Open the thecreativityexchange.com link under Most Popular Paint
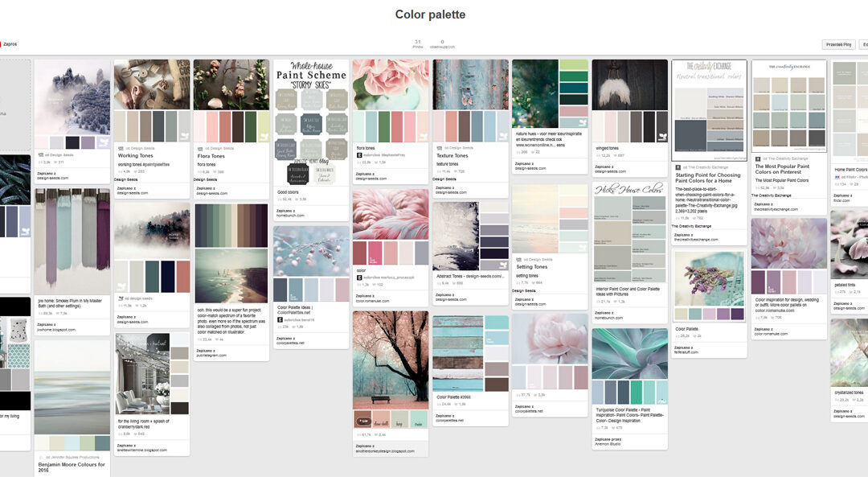Viewport: 868px width, 477px height. [x=776, y=209]
